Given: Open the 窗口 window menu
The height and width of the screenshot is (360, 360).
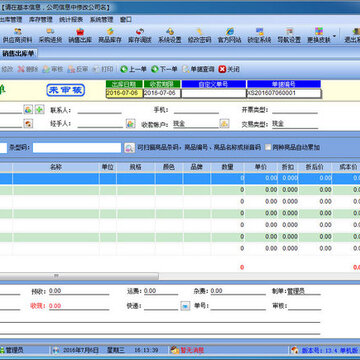Looking at the screenshot, I should tap(126, 19).
